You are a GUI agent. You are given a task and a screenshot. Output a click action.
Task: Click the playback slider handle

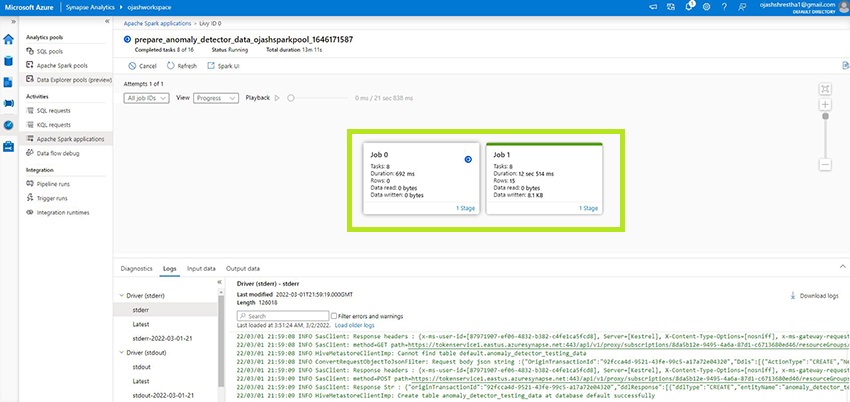pos(291,98)
